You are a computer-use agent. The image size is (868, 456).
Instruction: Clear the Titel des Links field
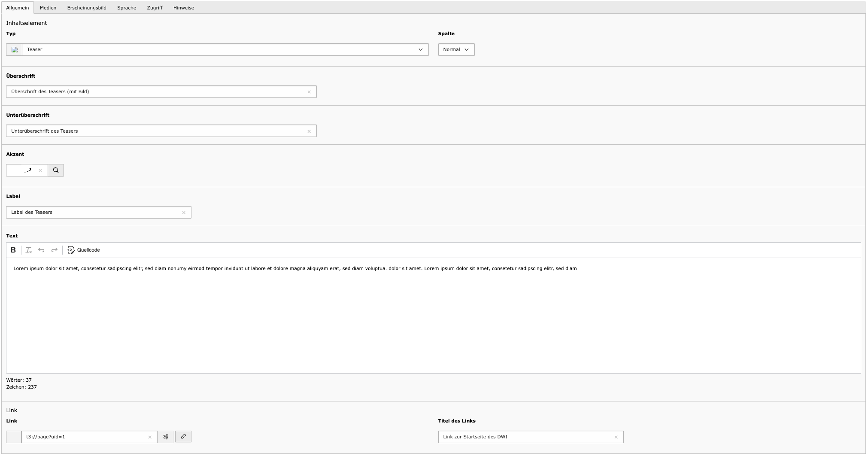(616, 437)
